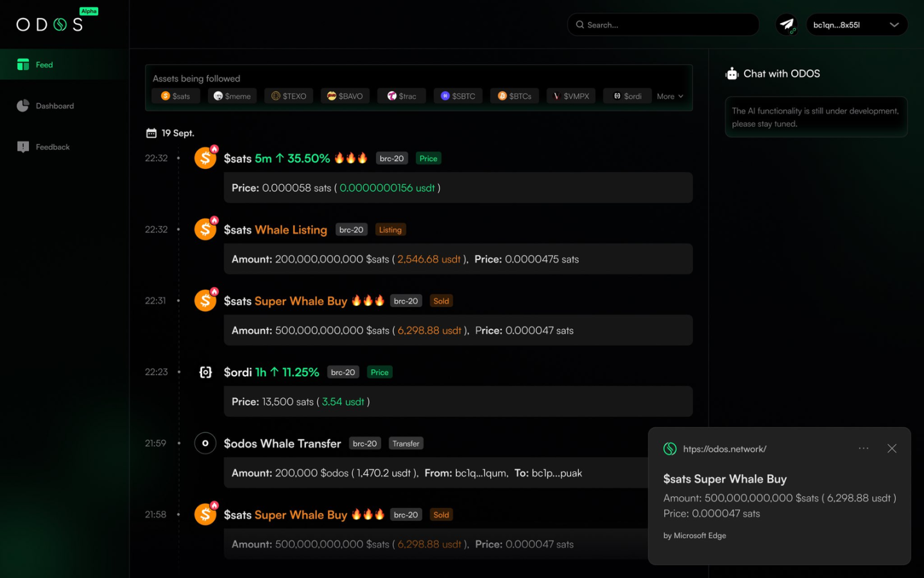Open the Dashboard page in the sidebar
Image resolution: width=924 pixels, height=578 pixels.
[x=54, y=106]
